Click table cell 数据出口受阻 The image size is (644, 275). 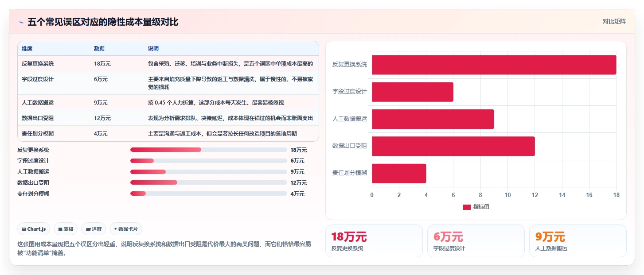pyautogui.click(x=38, y=118)
